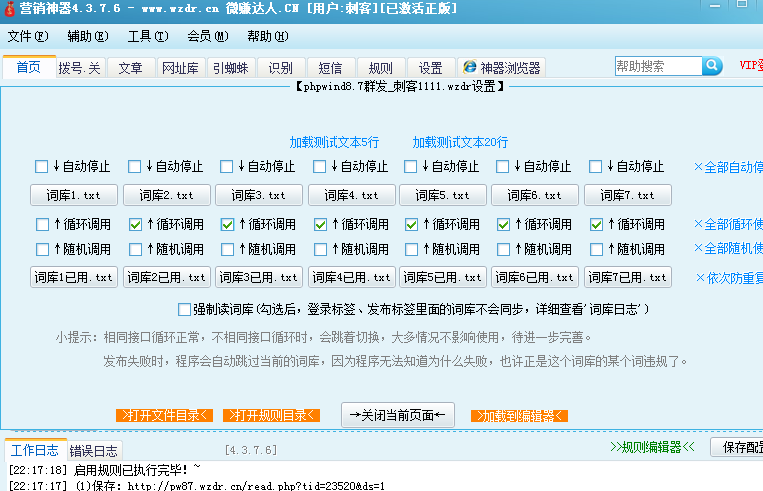763x491 pixels.
Task: Enable 自动停止 above 词库7.txt
Action: pyautogui.click(x=596, y=167)
